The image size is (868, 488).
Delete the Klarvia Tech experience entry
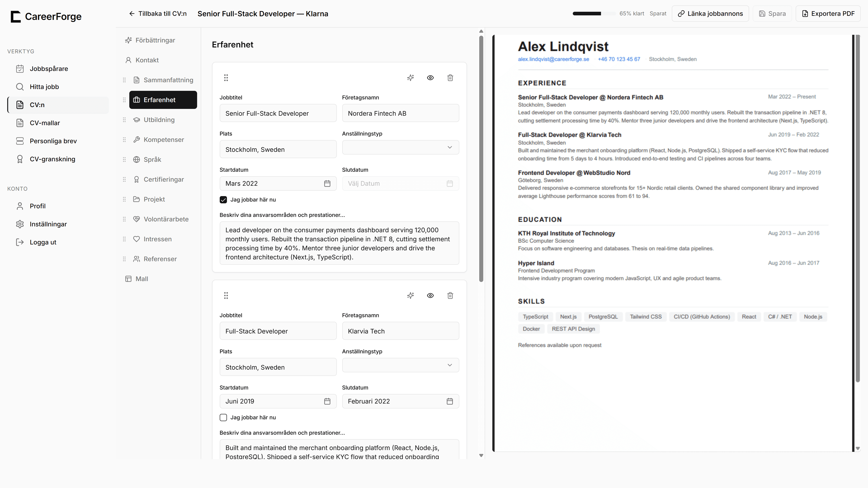[450, 295]
